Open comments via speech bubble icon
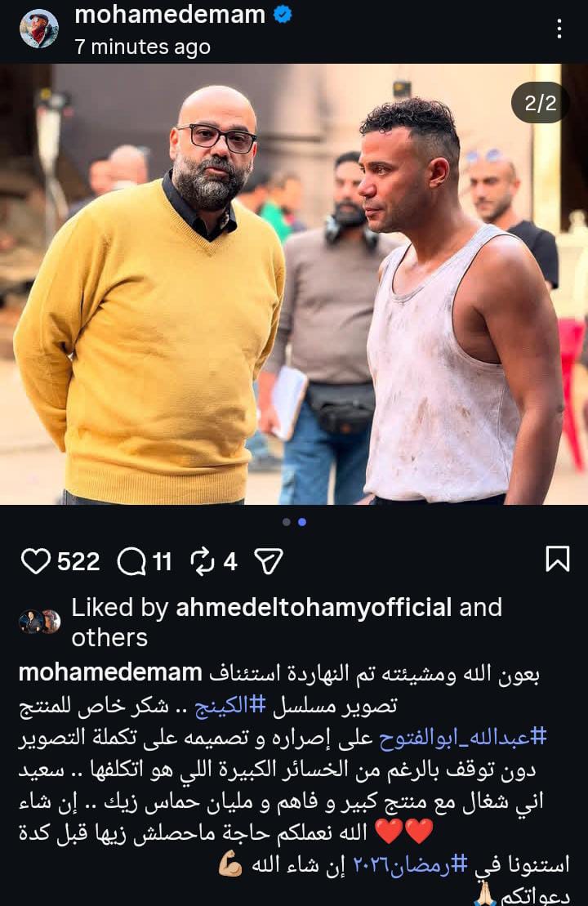Image resolution: width=588 pixels, height=906 pixels. pyautogui.click(x=131, y=561)
